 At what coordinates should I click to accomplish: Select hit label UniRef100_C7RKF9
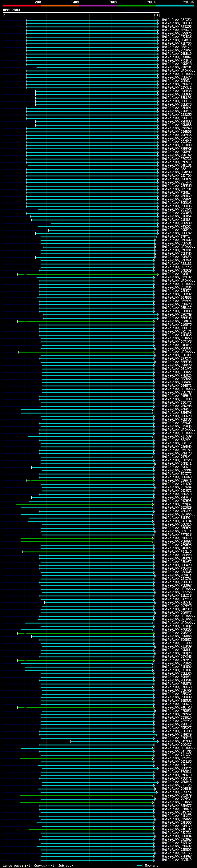tap(176, 735)
